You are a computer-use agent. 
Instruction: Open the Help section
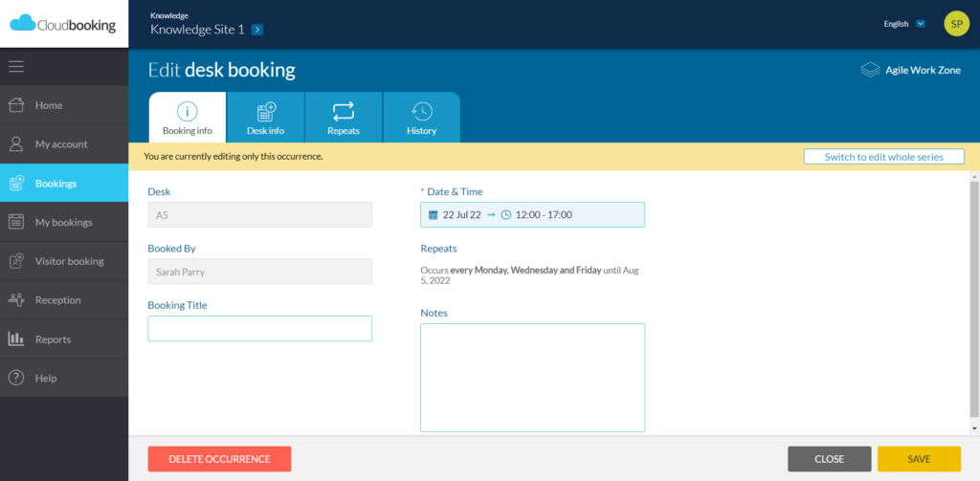click(x=64, y=378)
